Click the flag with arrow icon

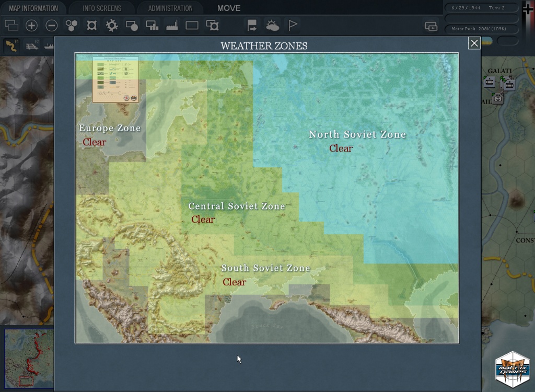click(x=252, y=25)
